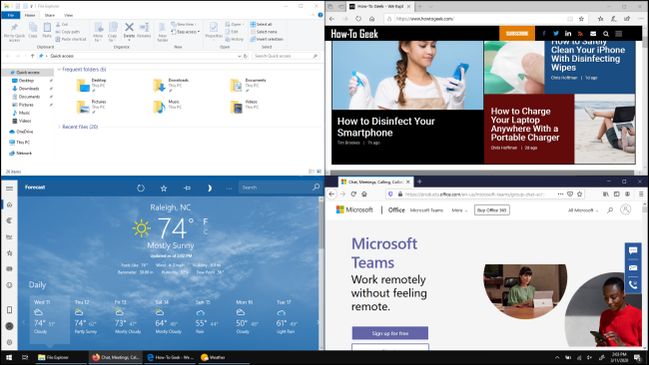Switch to Share tab in File Explorer

coord(50,15)
